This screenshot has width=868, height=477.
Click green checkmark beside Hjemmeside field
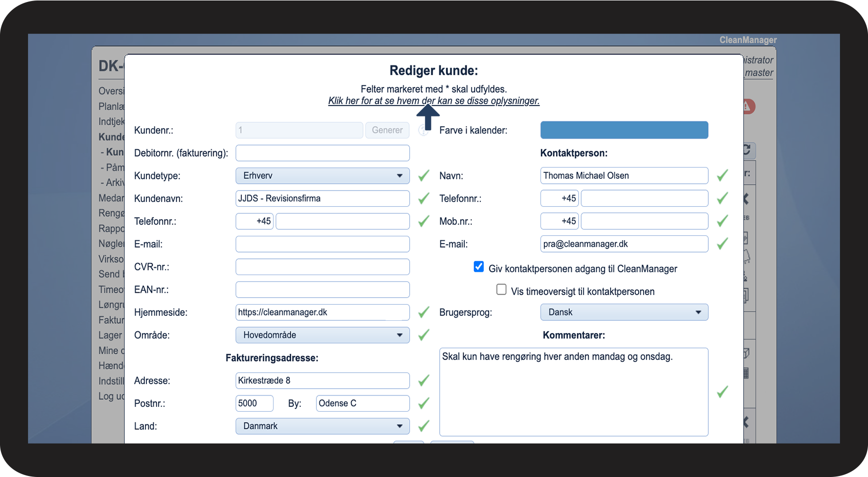(423, 312)
